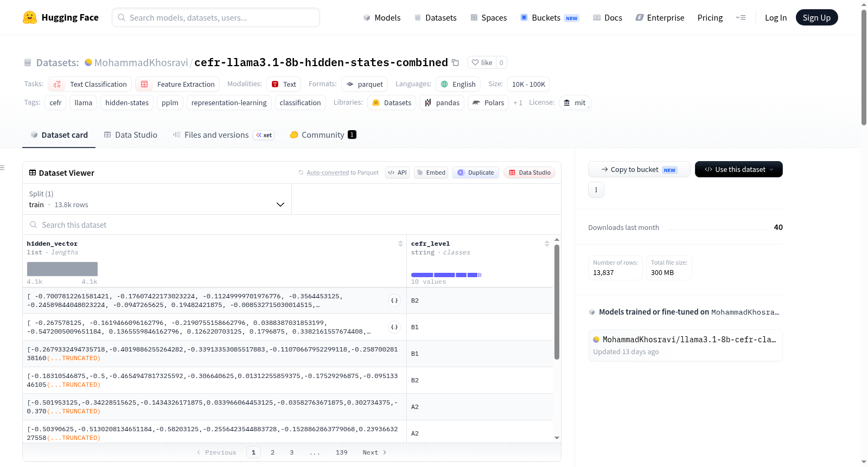Screen dimensions: 868x467
Task: Click the magnifier icon in the site search
Action: pos(122,17)
